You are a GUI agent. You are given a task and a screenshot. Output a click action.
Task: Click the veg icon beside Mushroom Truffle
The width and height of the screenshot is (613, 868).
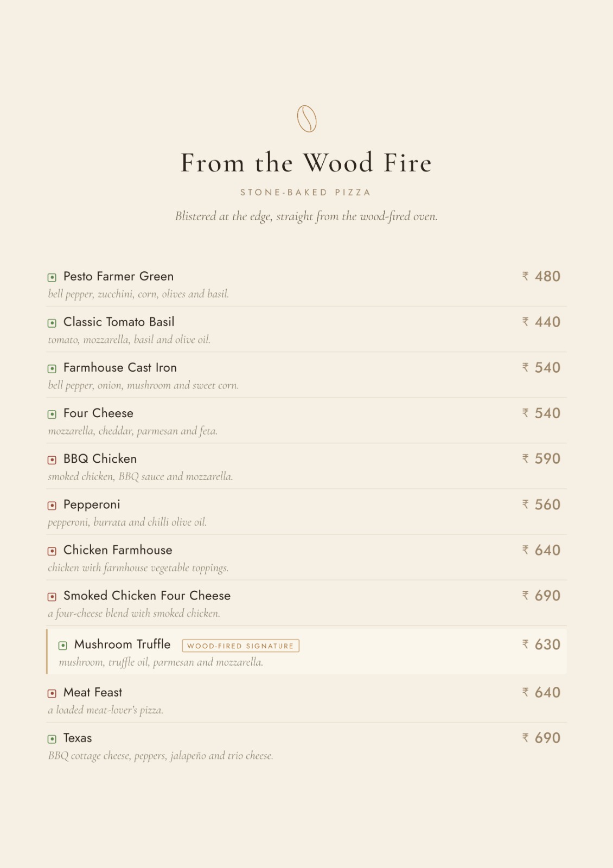point(63,646)
